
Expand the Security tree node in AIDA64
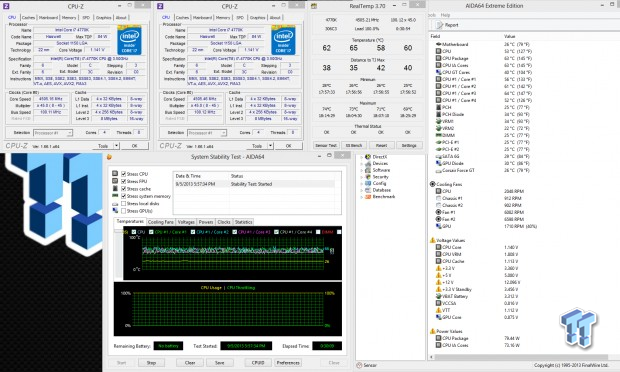361,177
